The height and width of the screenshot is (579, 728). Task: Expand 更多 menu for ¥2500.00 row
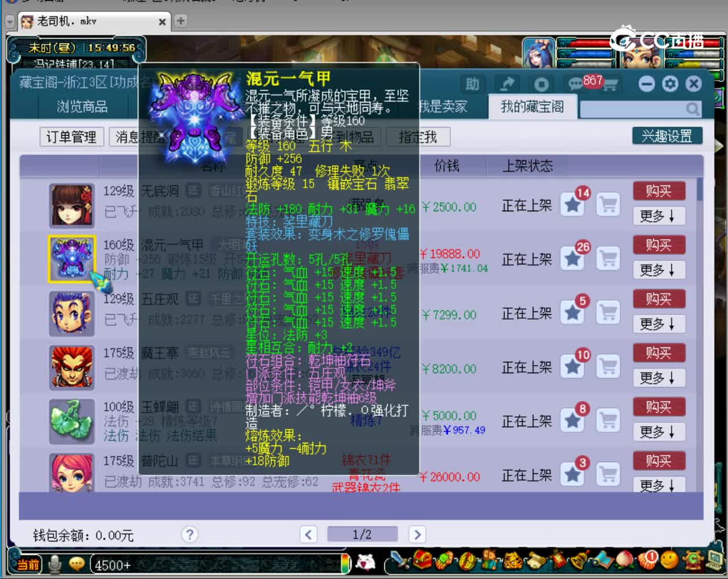click(x=659, y=216)
